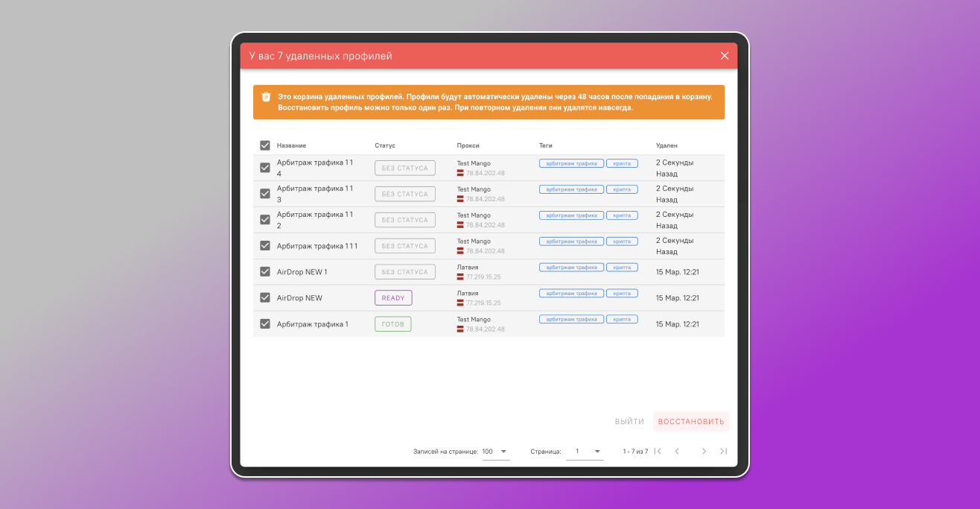Image resolution: width=980 pixels, height=509 pixels.
Task: Toggle the select-all checkbox in table header
Action: pos(264,145)
